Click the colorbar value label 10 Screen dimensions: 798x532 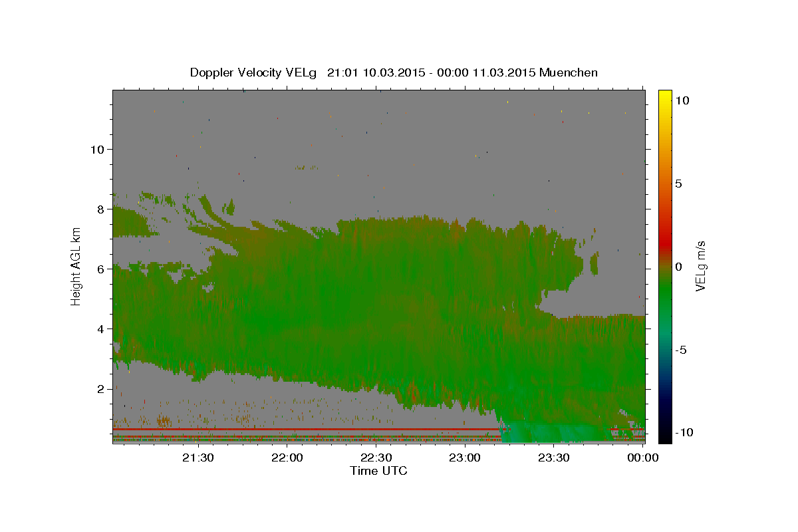click(682, 100)
